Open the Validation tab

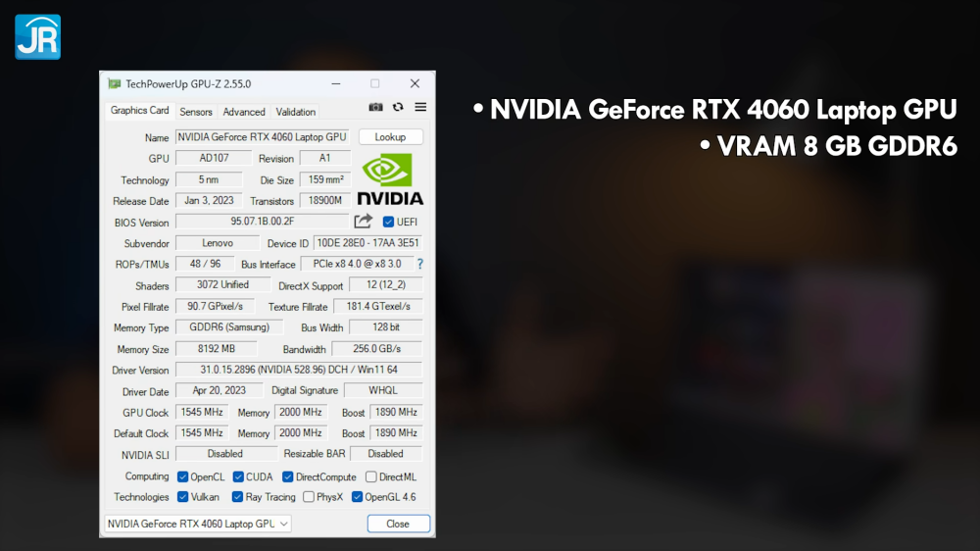tap(296, 112)
